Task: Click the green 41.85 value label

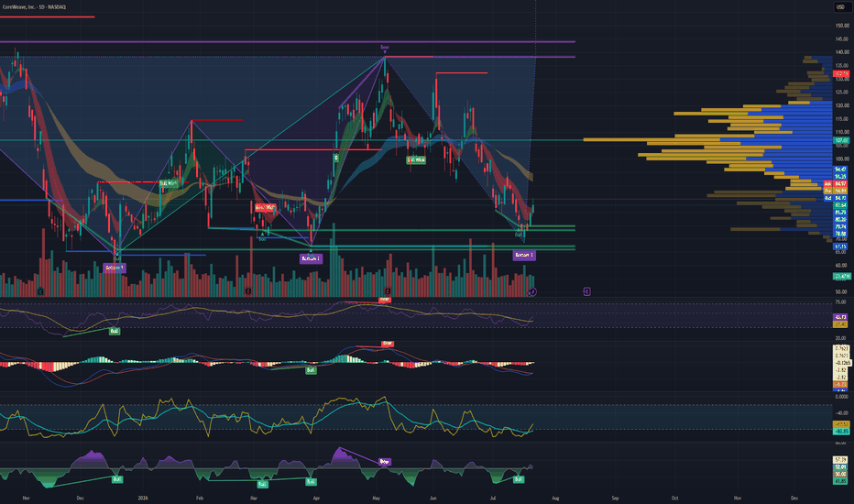Action: pos(840,481)
